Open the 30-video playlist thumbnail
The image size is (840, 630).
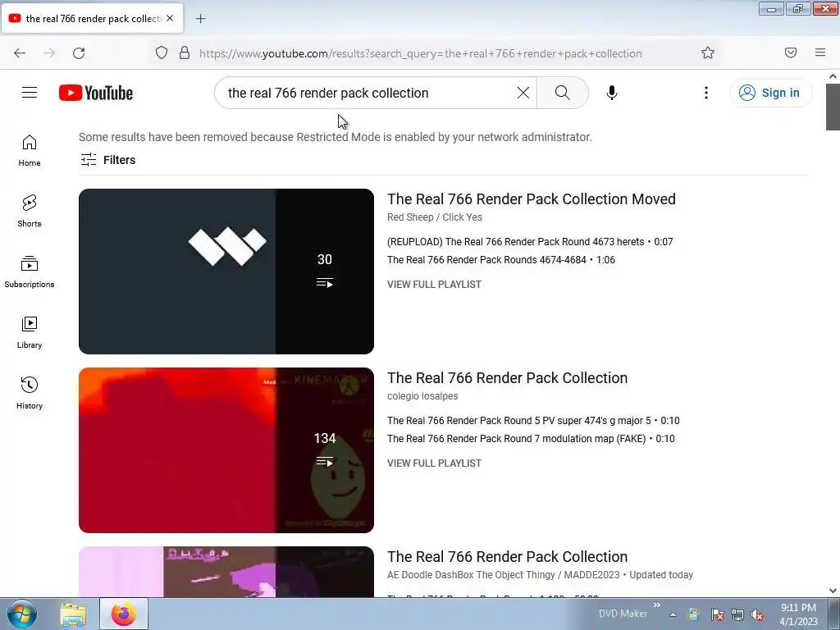[226, 271]
